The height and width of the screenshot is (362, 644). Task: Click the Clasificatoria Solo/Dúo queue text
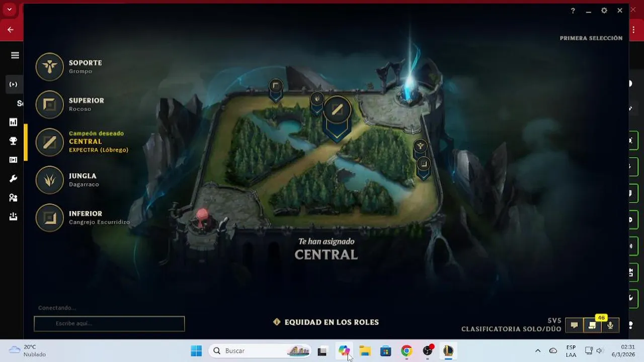(511, 329)
